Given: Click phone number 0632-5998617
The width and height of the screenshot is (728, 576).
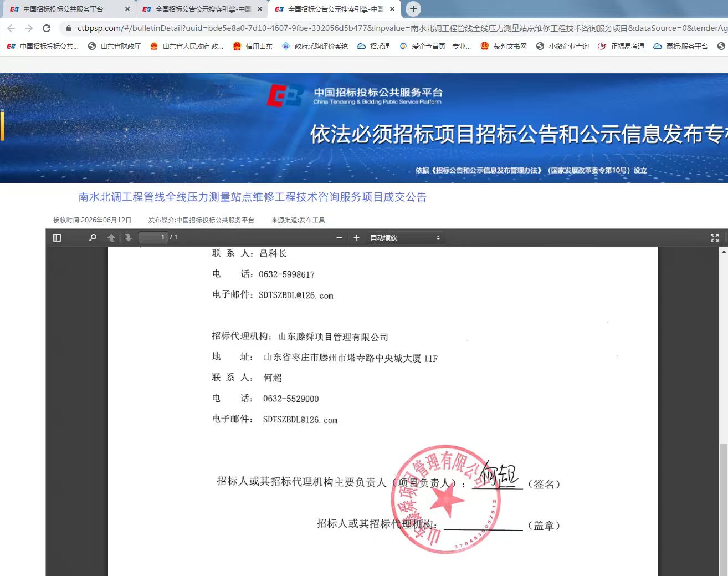Looking at the screenshot, I should point(286,274).
